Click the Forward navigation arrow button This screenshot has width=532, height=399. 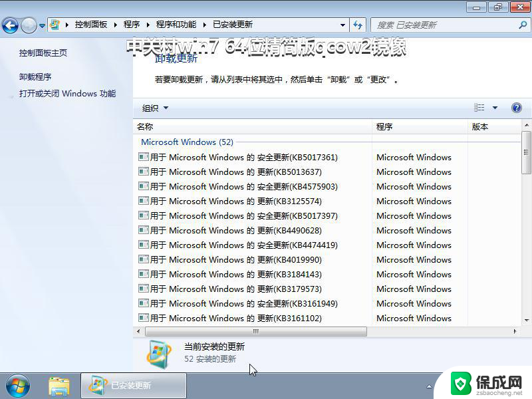(29, 25)
